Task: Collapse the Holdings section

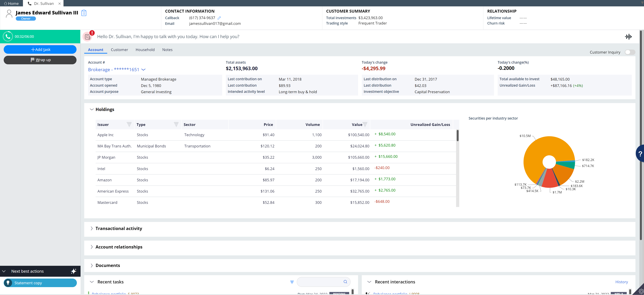Action: (x=92, y=109)
